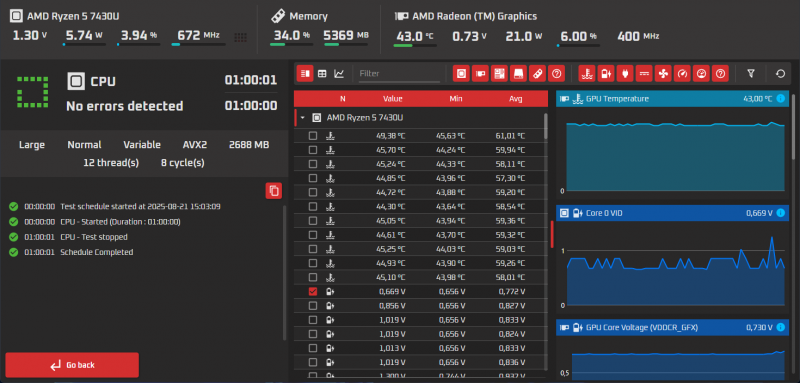Select the 'Schedule Completed' log entry
800x383 pixels.
[x=96, y=252]
